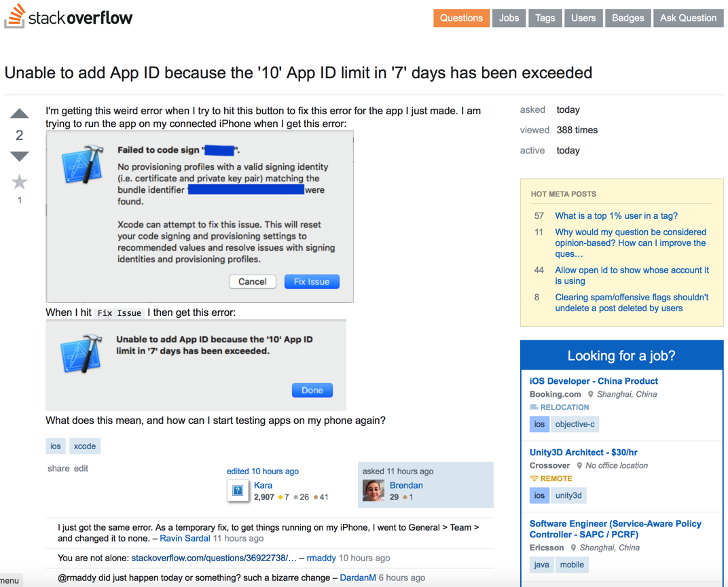Click Cancel in the code sign screenshot
Image resolution: width=728 pixels, height=587 pixels.
[x=252, y=281]
